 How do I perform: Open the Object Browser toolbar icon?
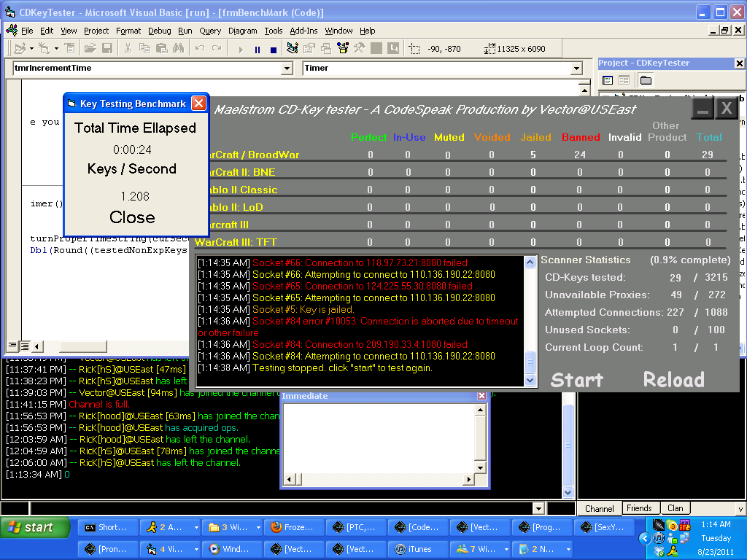343,49
